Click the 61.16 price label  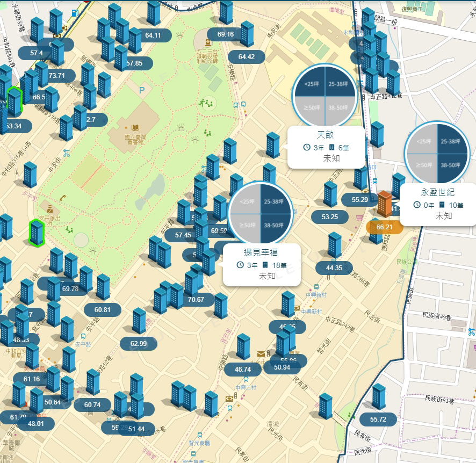[x=32, y=379]
